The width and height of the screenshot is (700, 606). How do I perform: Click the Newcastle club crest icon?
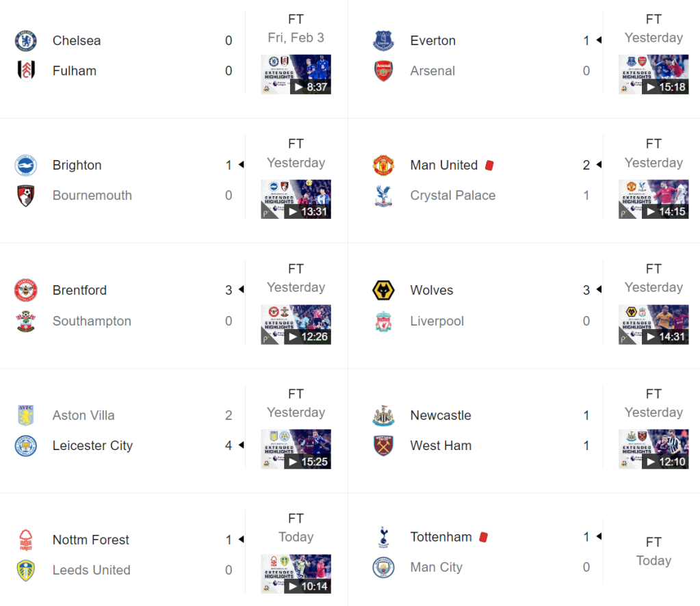pyautogui.click(x=384, y=415)
